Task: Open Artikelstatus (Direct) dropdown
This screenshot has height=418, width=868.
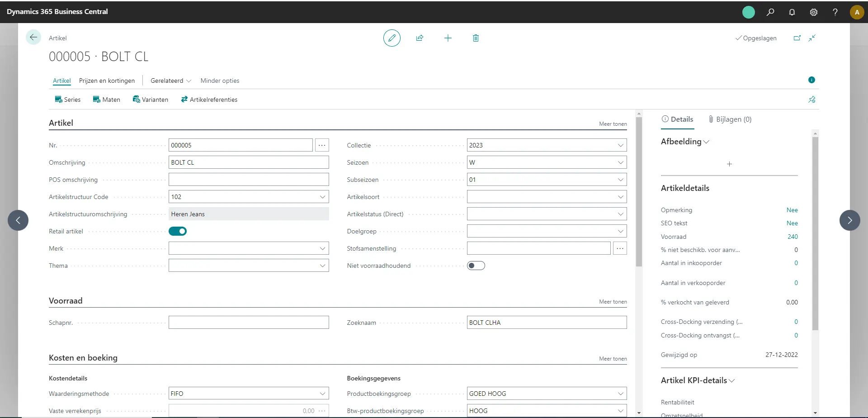Action: (x=620, y=214)
